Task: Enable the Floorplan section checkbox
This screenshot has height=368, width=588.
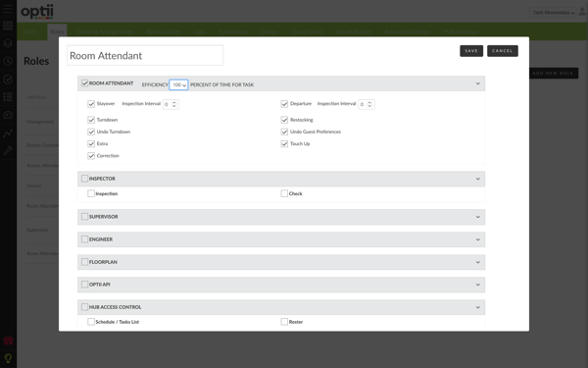Action: coord(84,262)
